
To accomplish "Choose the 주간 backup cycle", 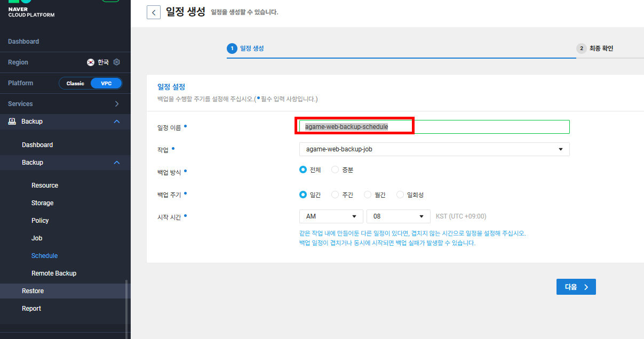I will pyautogui.click(x=335, y=195).
